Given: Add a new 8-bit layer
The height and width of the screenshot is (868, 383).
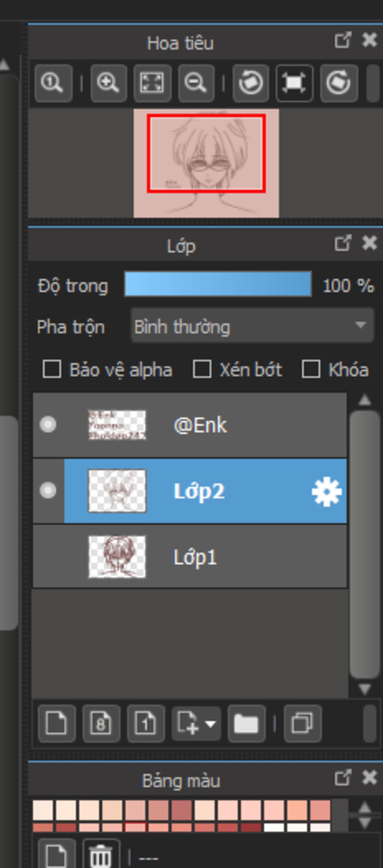Looking at the screenshot, I should [101, 723].
